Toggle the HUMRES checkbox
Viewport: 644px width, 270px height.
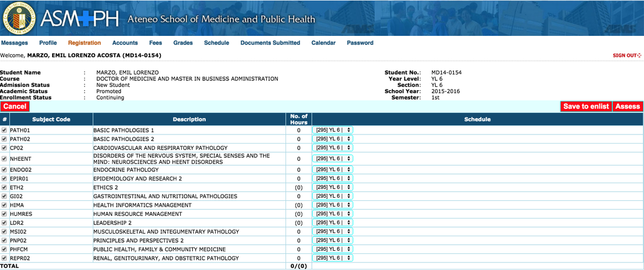click(4, 214)
